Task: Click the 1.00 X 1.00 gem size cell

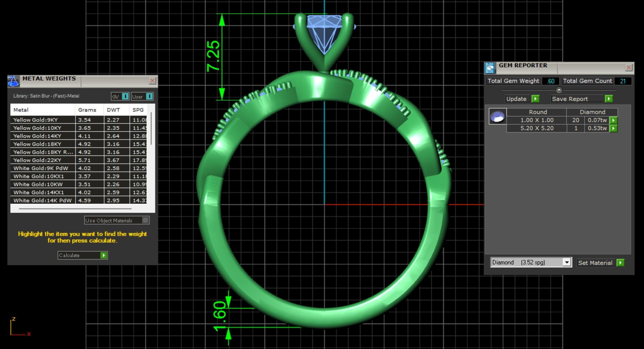Action: click(537, 120)
